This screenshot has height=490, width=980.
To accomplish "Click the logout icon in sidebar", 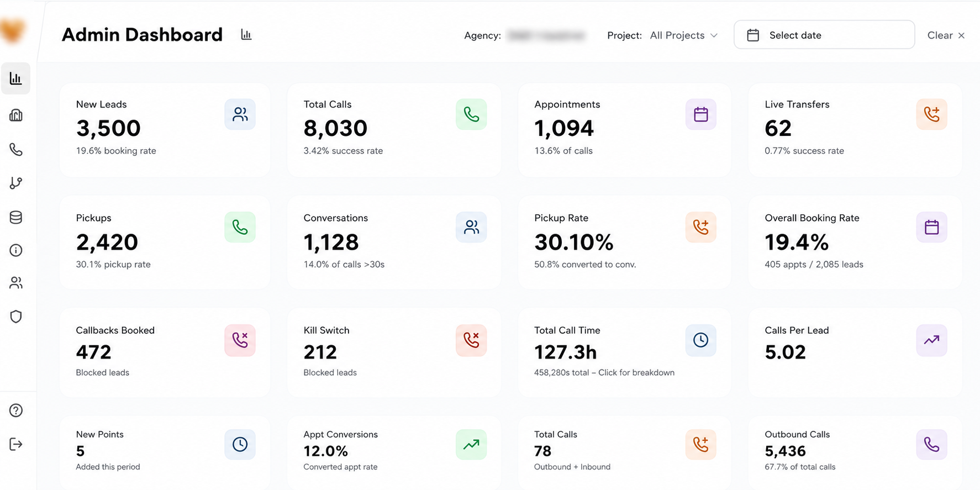I will point(16,444).
